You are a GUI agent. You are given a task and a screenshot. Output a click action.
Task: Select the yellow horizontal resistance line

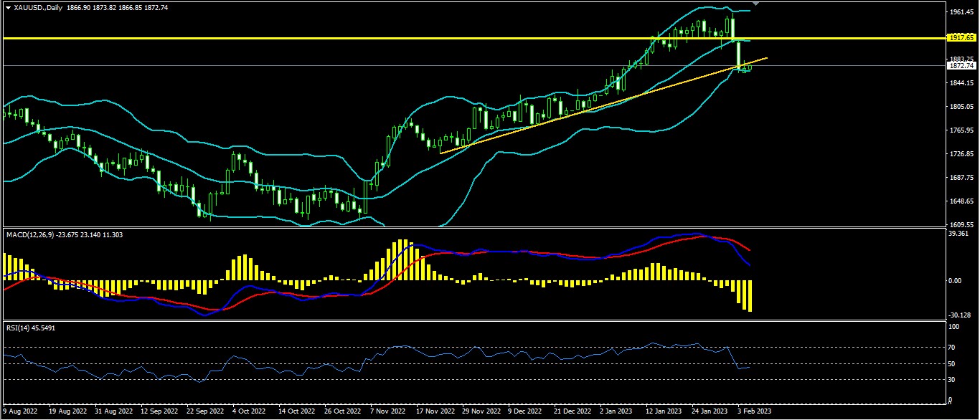359,37
